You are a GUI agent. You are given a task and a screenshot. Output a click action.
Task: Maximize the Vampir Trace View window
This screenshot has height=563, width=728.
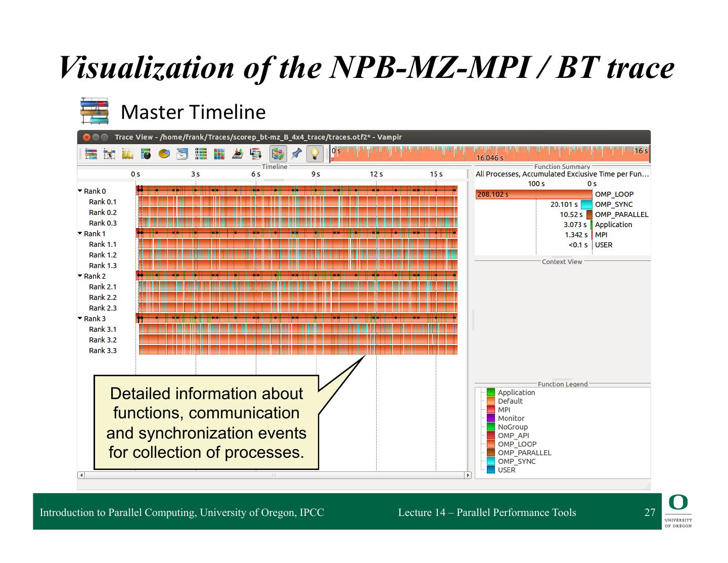(x=105, y=137)
